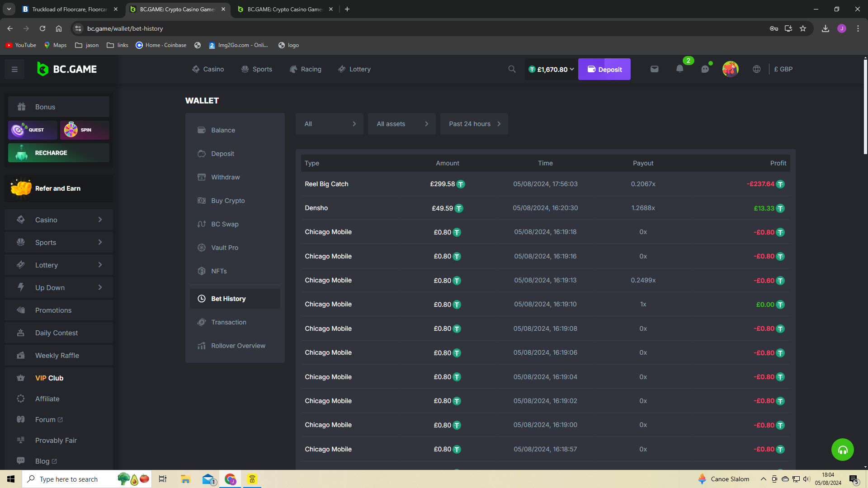Open the mail inbox icon
Screen dimensions: 868x488
654,69
